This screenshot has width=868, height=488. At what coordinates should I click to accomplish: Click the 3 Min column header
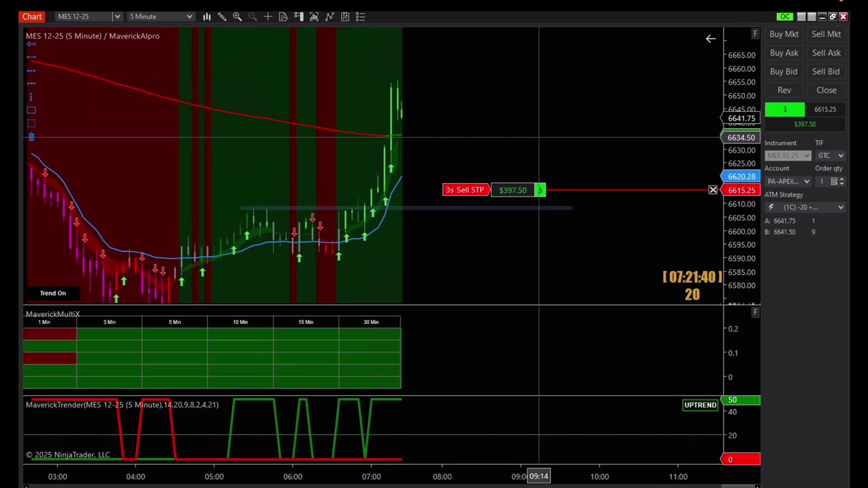pyautogui.click(x=109, y=322)
